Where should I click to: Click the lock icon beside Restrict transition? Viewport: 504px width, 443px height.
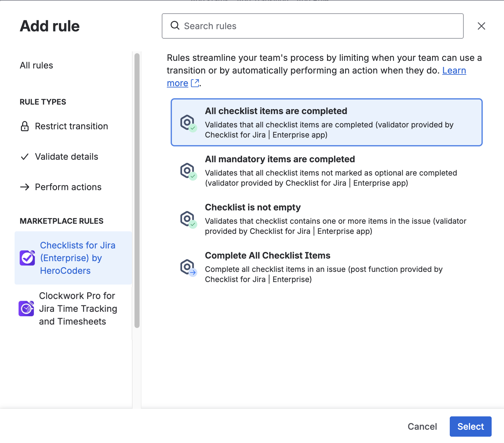click(25, 126)
